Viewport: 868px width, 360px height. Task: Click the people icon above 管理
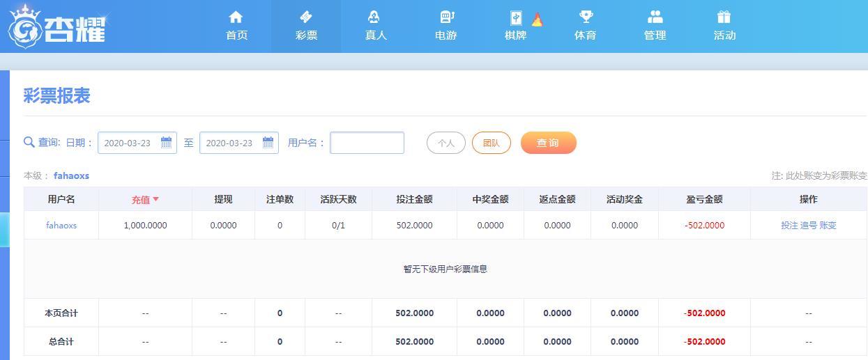tap(655, 17)
